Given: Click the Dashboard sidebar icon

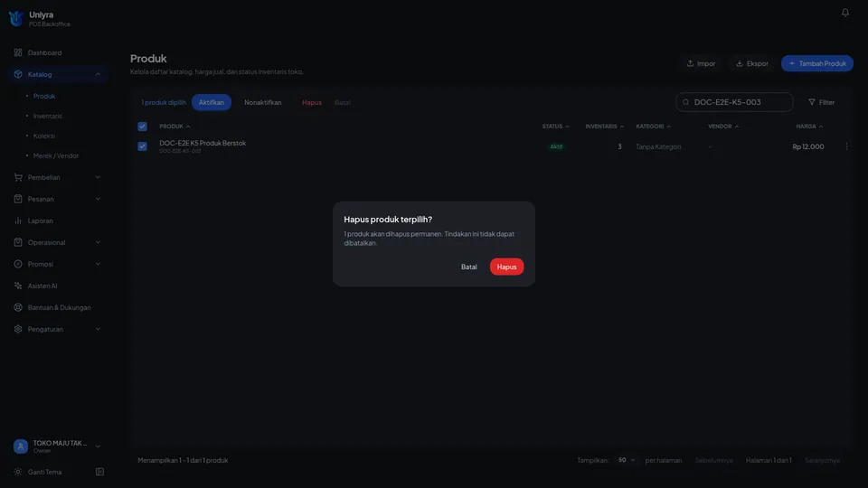Looking at the screenshot, I should [x=18, y=52].
